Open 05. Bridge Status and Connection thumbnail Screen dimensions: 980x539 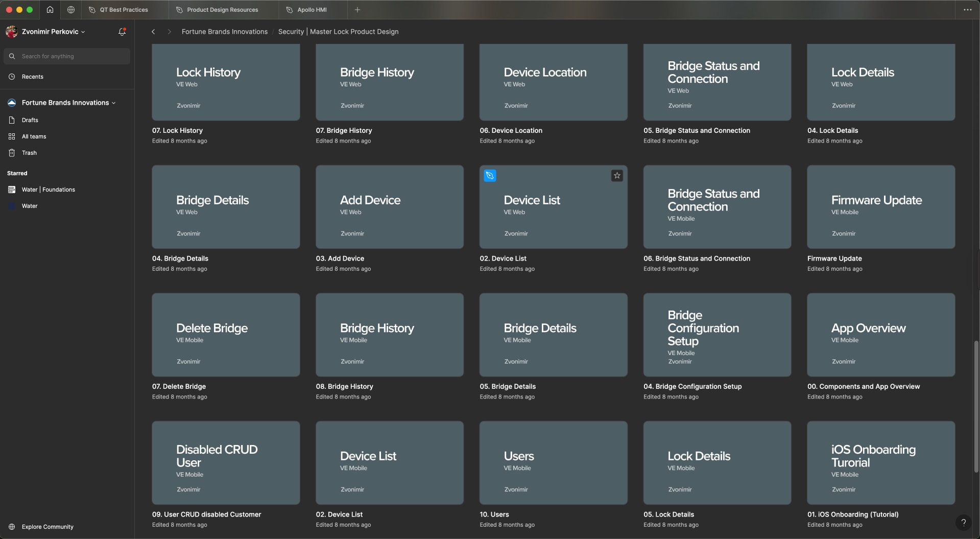(717, 82)
